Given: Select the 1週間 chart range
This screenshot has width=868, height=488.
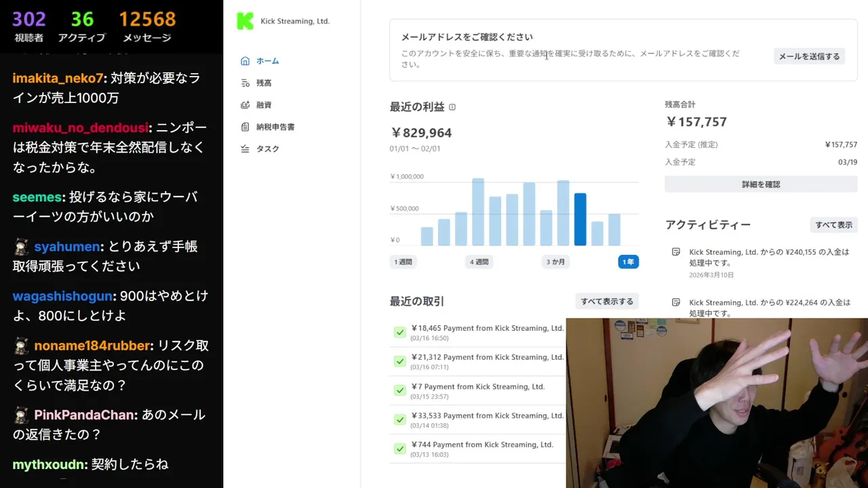Looking at the screenshot, I should click(x=403, y=262).
